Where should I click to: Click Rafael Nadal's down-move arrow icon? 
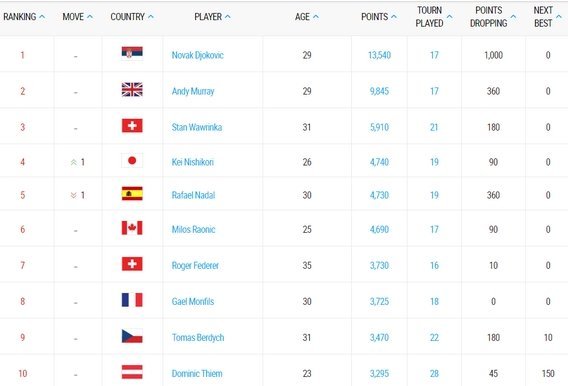(74, 196)
